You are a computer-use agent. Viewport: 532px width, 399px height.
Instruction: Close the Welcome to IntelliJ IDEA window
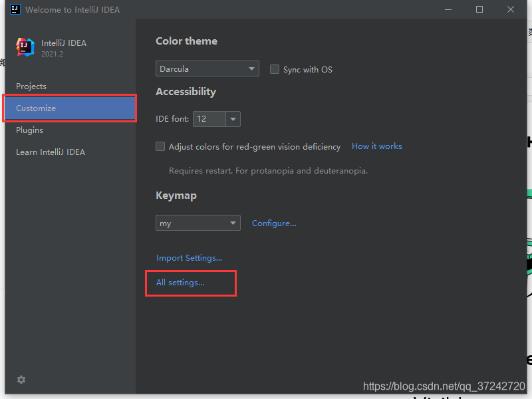pyautogui.click(x=511, y=9)
